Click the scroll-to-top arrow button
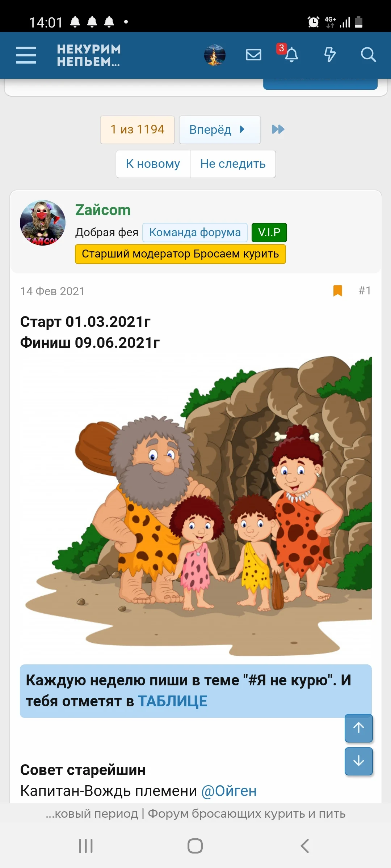391x868 pixels. [358, 728]
